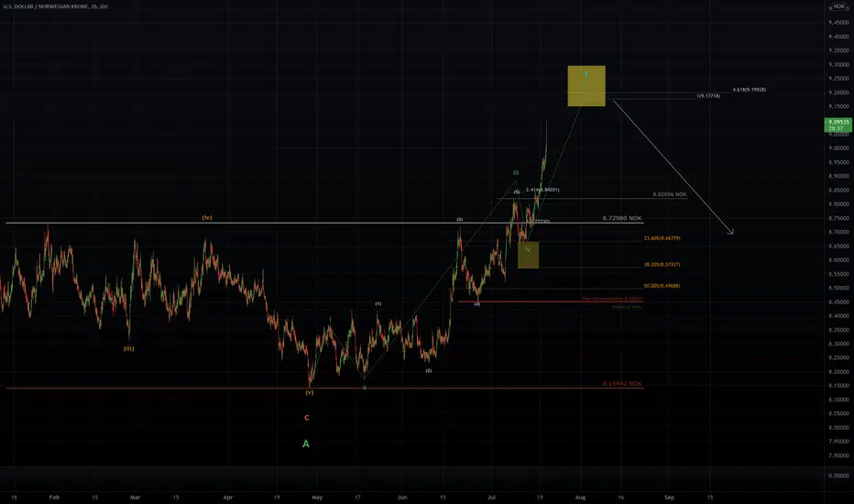This screenshot has height=504, width=854.
Task: Select the 23.60%(8.66779) retracement label
Action: (662, 238)
